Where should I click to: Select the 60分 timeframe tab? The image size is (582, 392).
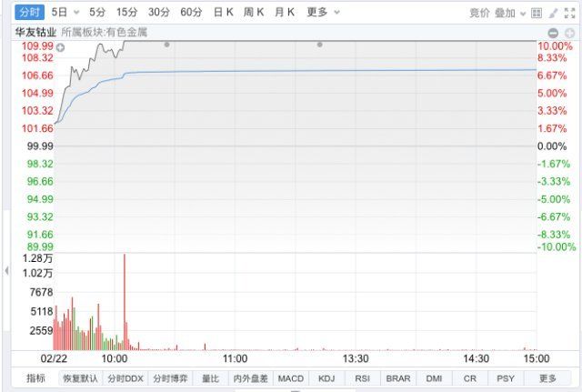[192, 13]
